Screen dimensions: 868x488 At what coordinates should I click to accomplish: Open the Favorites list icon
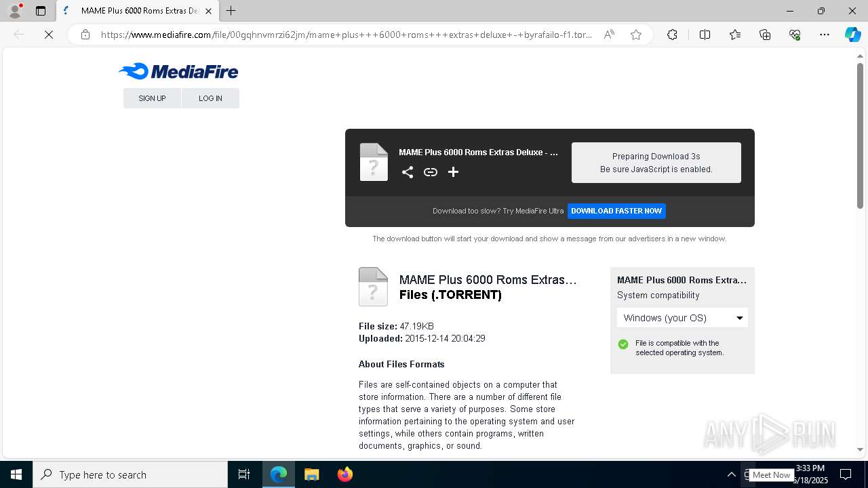[x=735, y=35]
